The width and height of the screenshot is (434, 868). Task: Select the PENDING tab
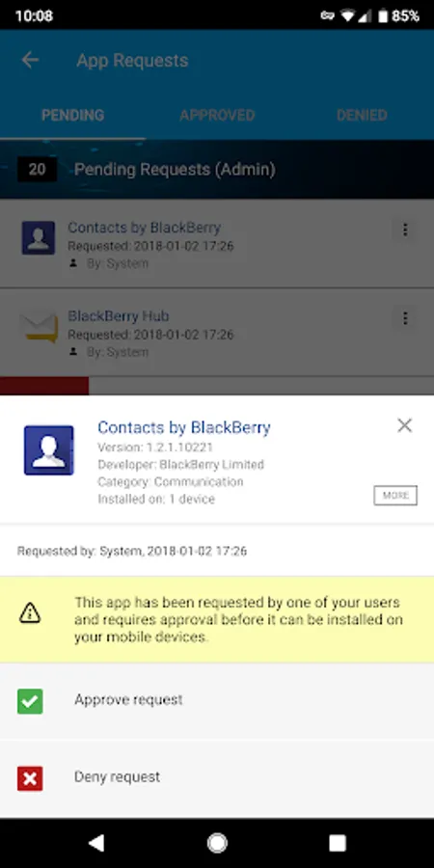point(72,115)
